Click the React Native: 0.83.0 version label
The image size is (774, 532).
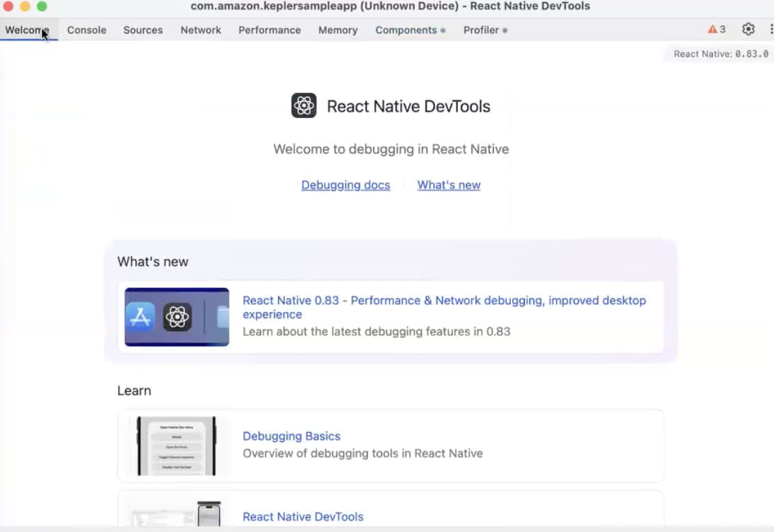(x=721, y=54)
